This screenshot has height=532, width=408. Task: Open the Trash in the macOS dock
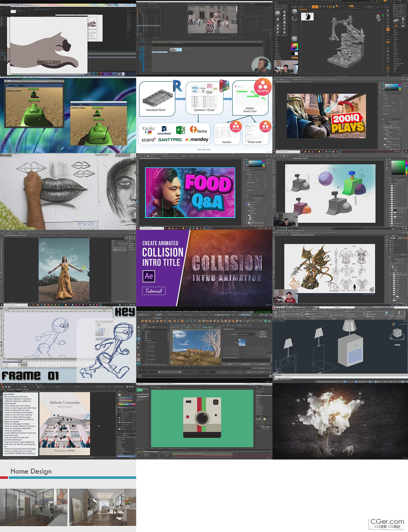[123, 74]
